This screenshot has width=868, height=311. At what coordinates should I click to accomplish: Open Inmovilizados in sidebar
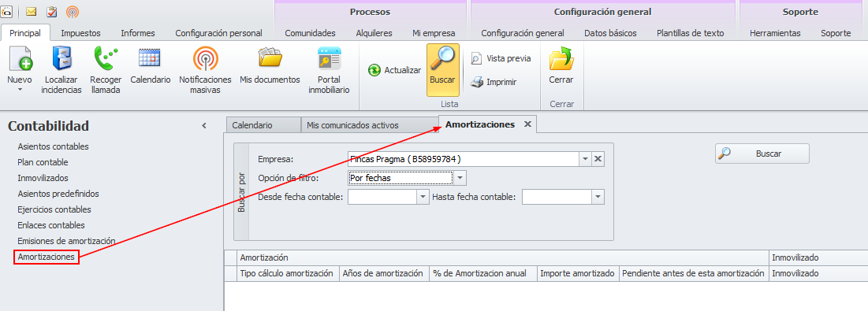tap(43, 178)
